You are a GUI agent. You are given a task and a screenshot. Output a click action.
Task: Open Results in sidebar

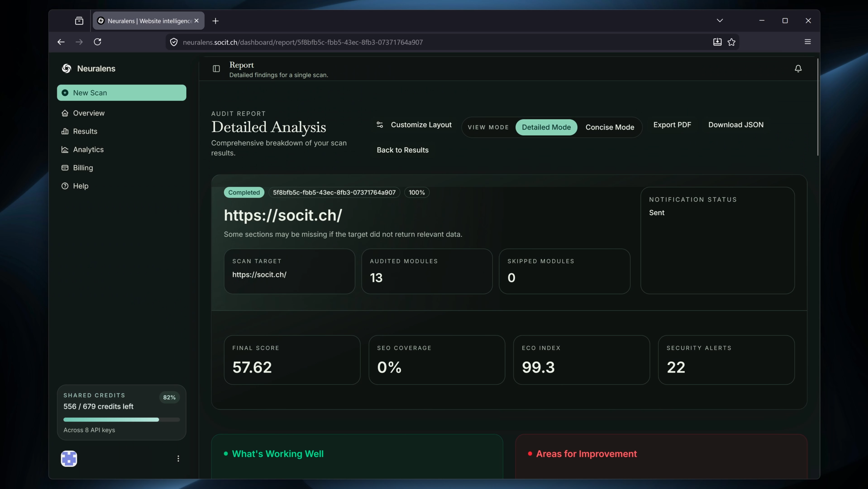(x=122, y=131)
